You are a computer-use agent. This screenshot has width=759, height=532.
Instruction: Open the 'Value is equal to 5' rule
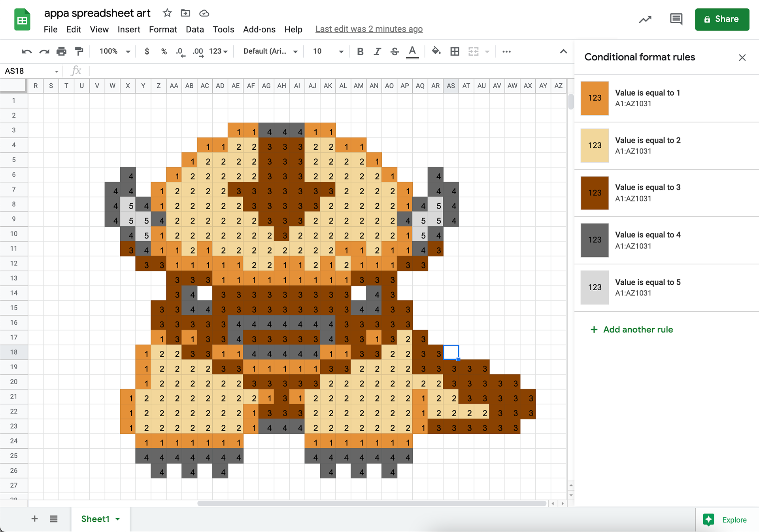(666, 288)
